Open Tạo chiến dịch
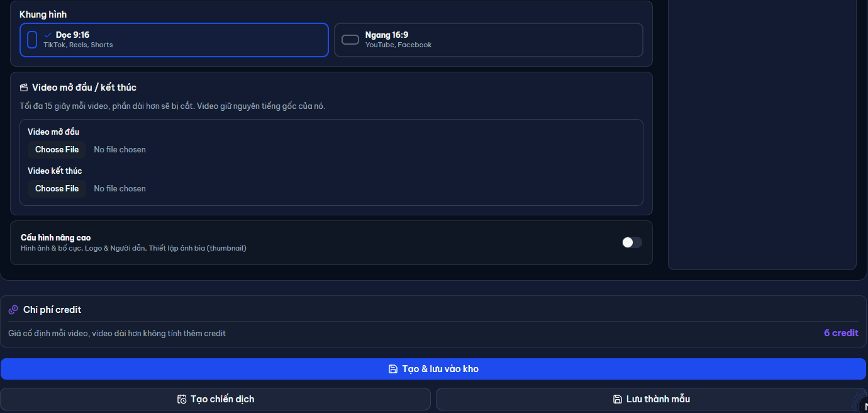868x413 pixels. tap(216, 399)
